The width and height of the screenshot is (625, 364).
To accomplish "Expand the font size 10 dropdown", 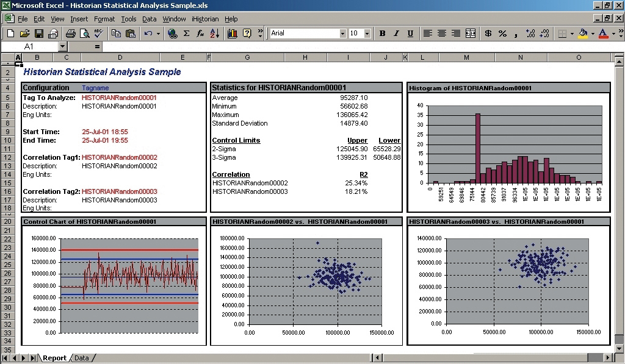I will point(367,34).
